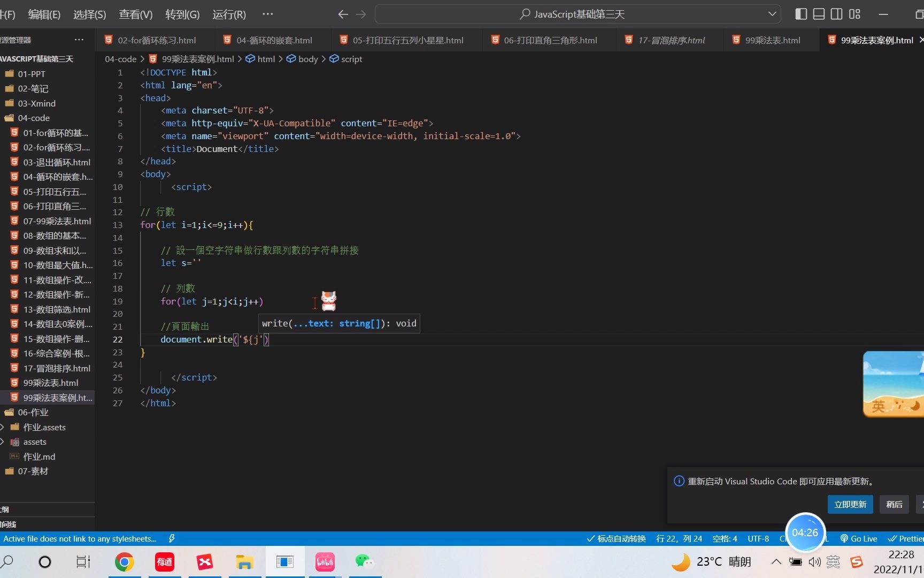
Task: Click the body breadcrumb element
Action: [x=302, y=59]
